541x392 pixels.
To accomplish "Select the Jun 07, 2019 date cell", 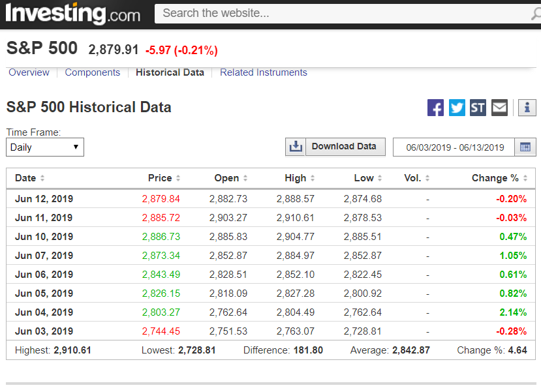I will (44, 256).
